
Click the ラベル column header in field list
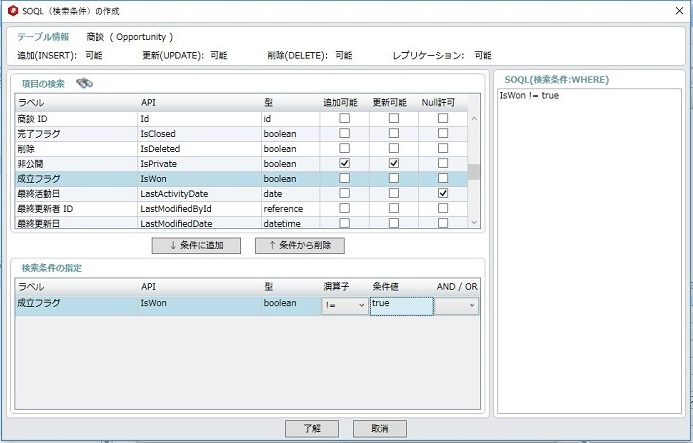tap(76, 103)
